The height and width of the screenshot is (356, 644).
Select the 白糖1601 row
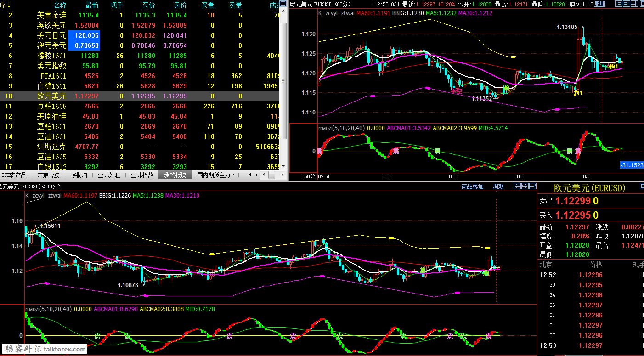pos(140,86)
